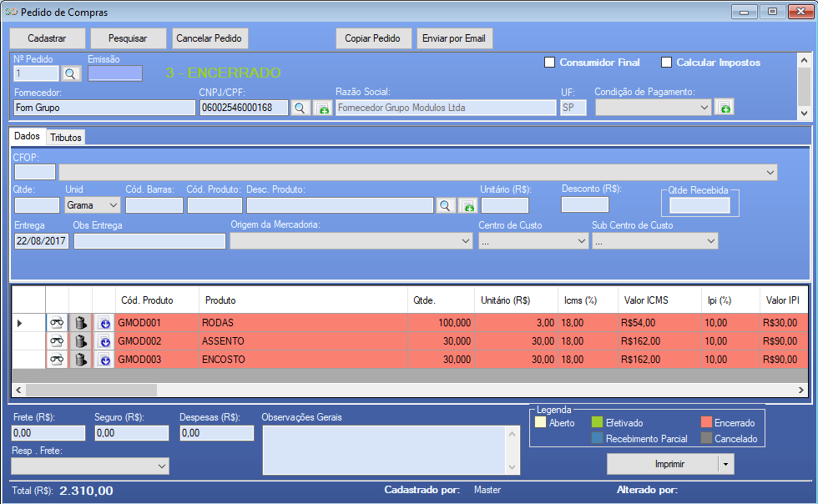The height and width of the screenshot is (504, 818).
Task: Click the blue down-arrow icon on the ENCOSTO row
Action: tap(104, 360)
